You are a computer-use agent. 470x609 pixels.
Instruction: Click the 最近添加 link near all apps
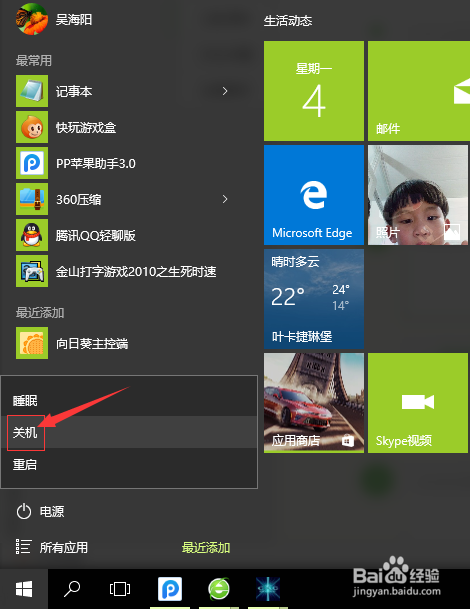pos(206,548)
